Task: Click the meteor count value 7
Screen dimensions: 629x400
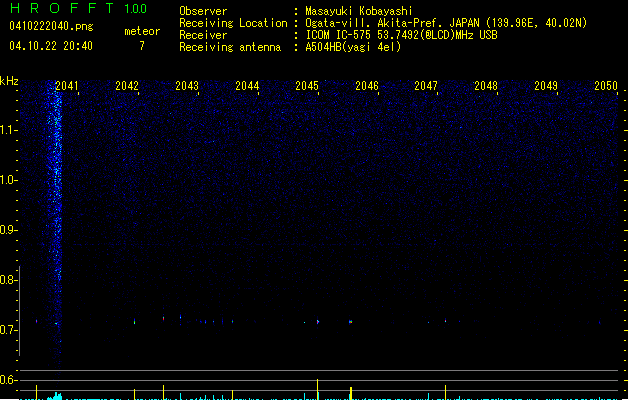Action: tap(142, 46)
